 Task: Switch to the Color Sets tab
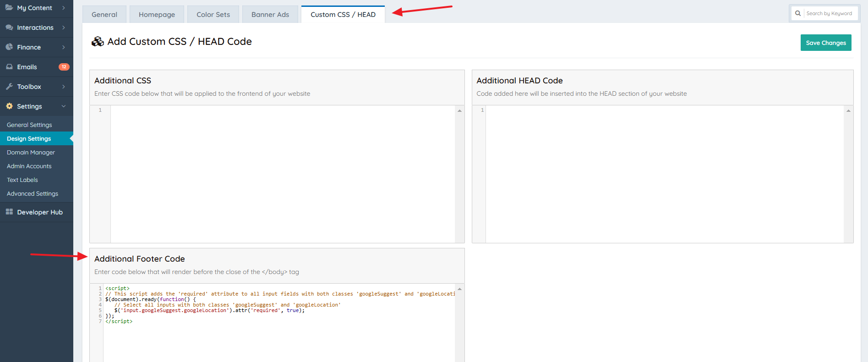[x=213, y=14]
